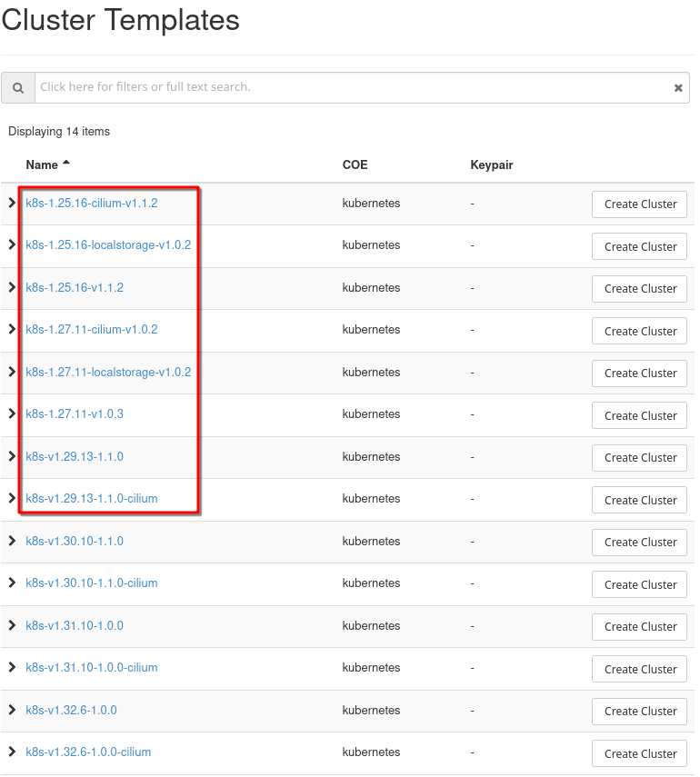Expand the k8s-v1.31.10-1.0.0 template row
The width and height of the screenshot is (700, 777).
(x=12, y=626)
